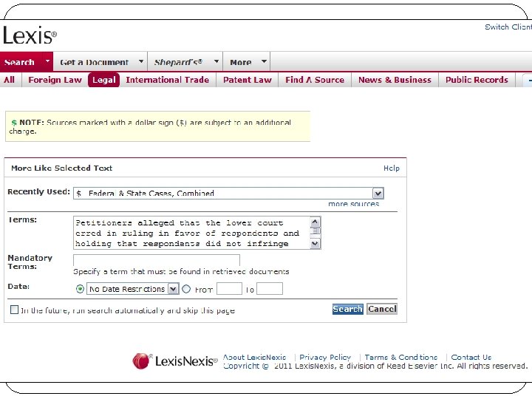Expand the More menu arrow
The image size is (532, 399).
(x=264, y=61)
